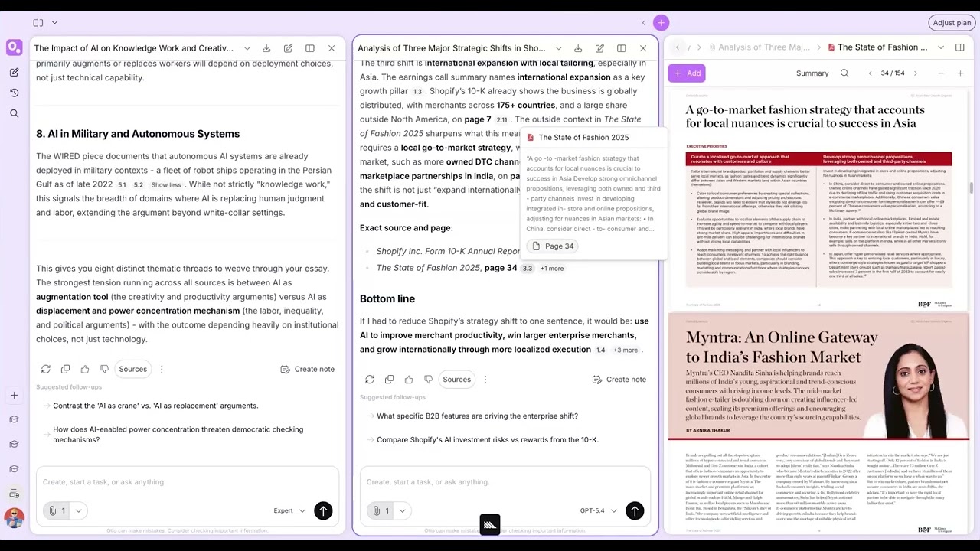980x551 pixels.
Task: Open the library stack icon above avatar
Action: [14, 493]
